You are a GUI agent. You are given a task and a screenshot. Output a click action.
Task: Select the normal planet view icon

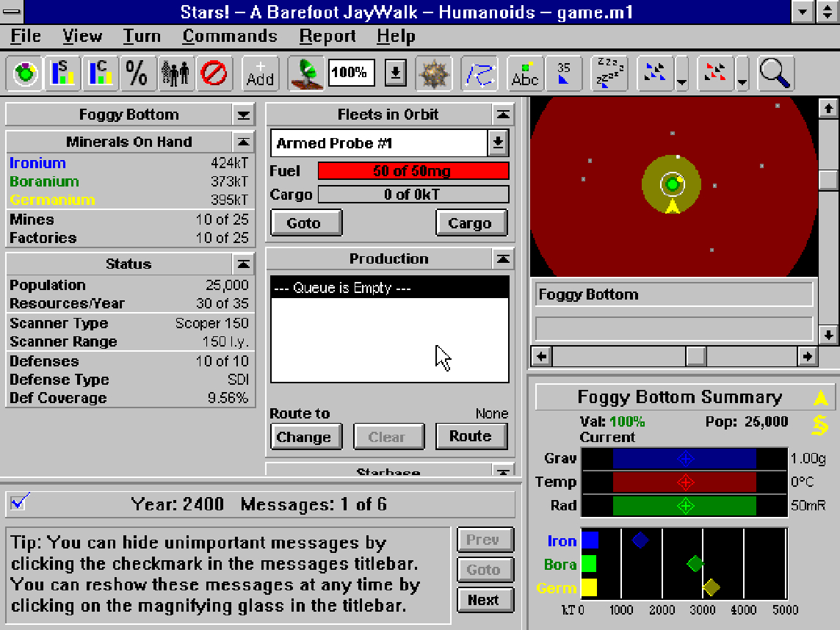(26, 73)
